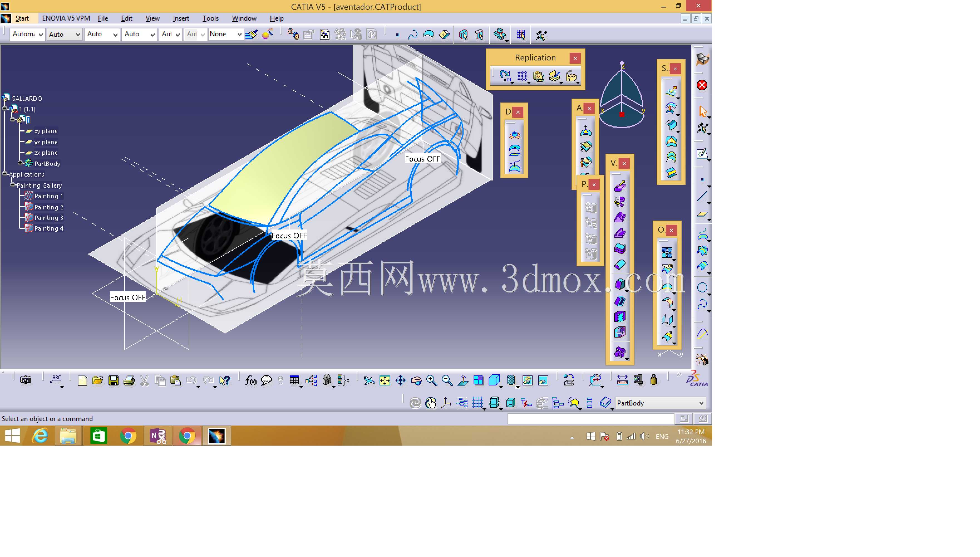Screen dimensions: 980x557
Task: Toggle the axis system icon in bottom toolbar
Action: (446, 403)
